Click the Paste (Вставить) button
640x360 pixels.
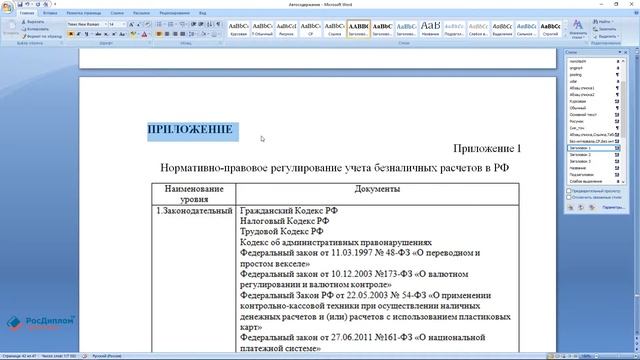coord(10,28)
